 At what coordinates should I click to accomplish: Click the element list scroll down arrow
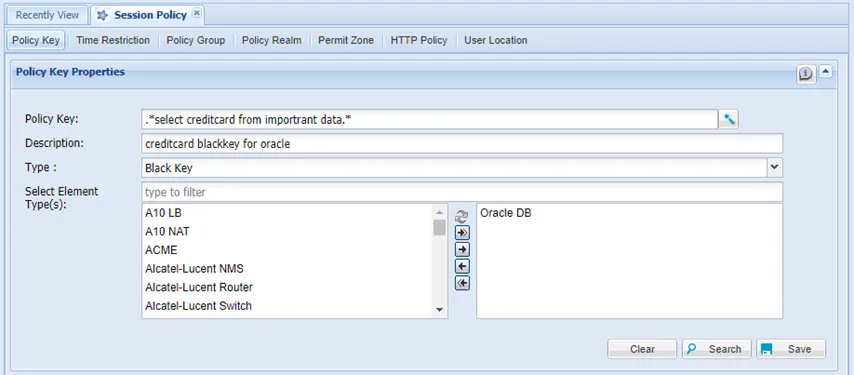(440, 310)
